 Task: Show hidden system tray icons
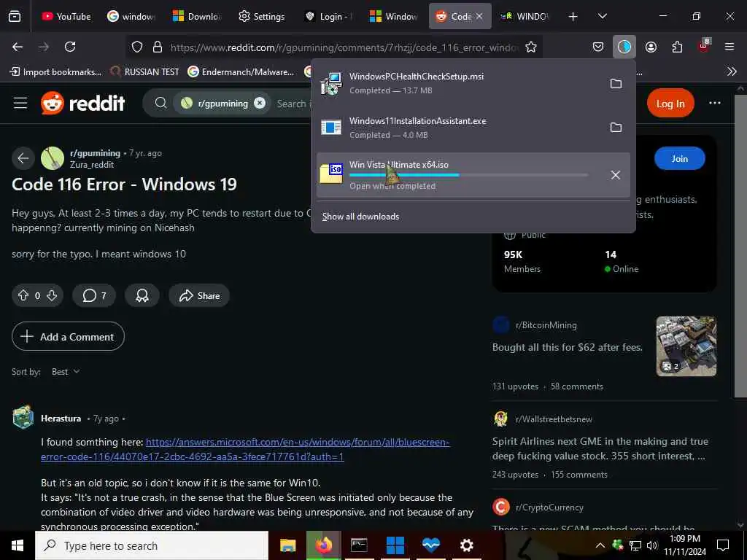[x=600, y=545]
